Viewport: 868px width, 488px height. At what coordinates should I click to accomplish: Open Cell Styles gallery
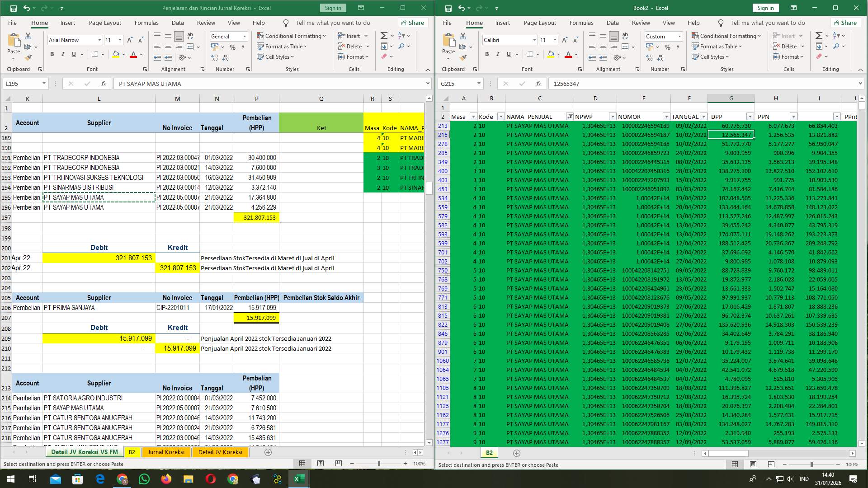[276, 56]
